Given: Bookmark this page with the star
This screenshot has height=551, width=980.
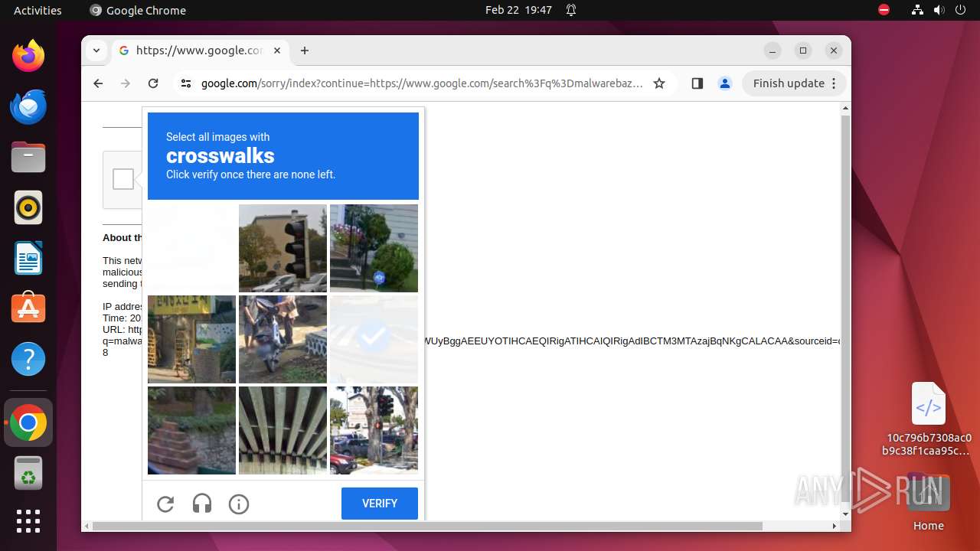Looking at the screenshot, I should click(x=659, y=83).
